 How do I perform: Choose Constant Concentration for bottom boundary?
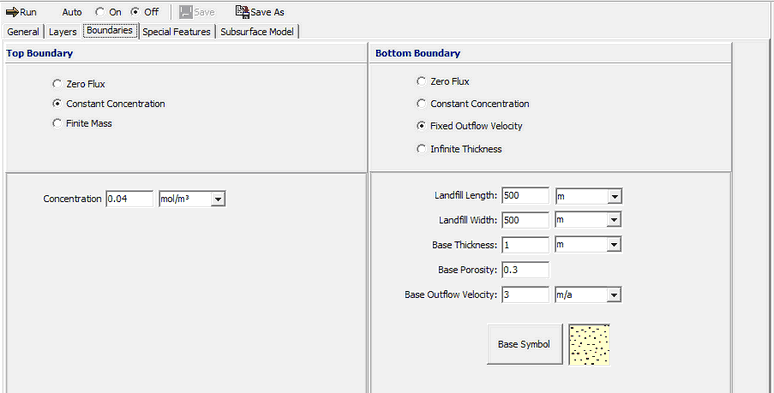[421, 104]
